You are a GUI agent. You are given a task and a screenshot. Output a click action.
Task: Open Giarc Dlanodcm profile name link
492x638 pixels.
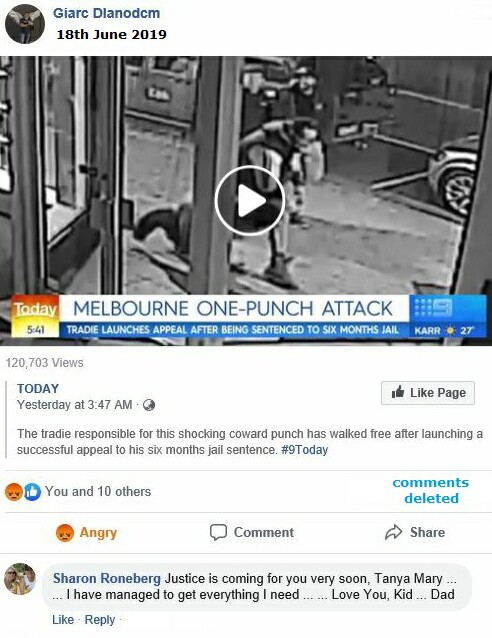(x=107, y=13)
